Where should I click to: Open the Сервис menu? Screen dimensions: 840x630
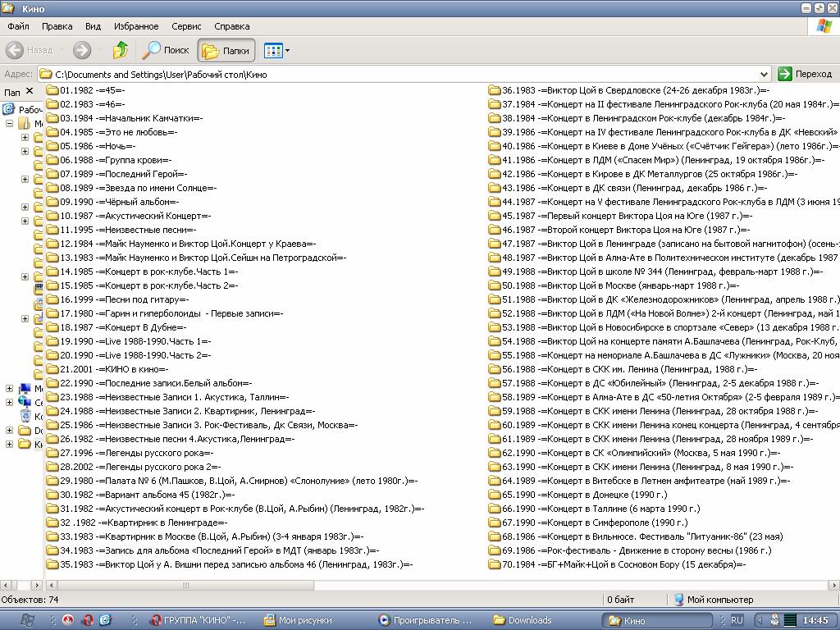point(186,26)
